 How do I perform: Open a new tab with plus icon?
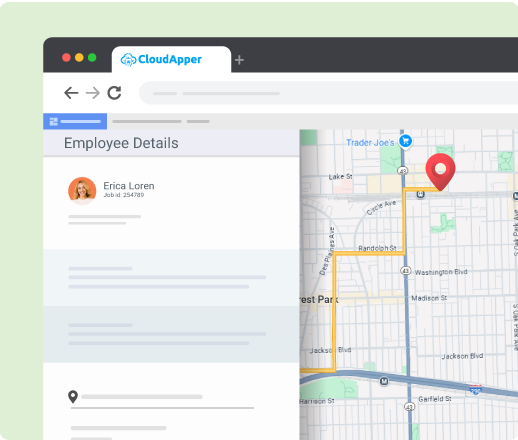pyautogui.click(x=239, y=60)
